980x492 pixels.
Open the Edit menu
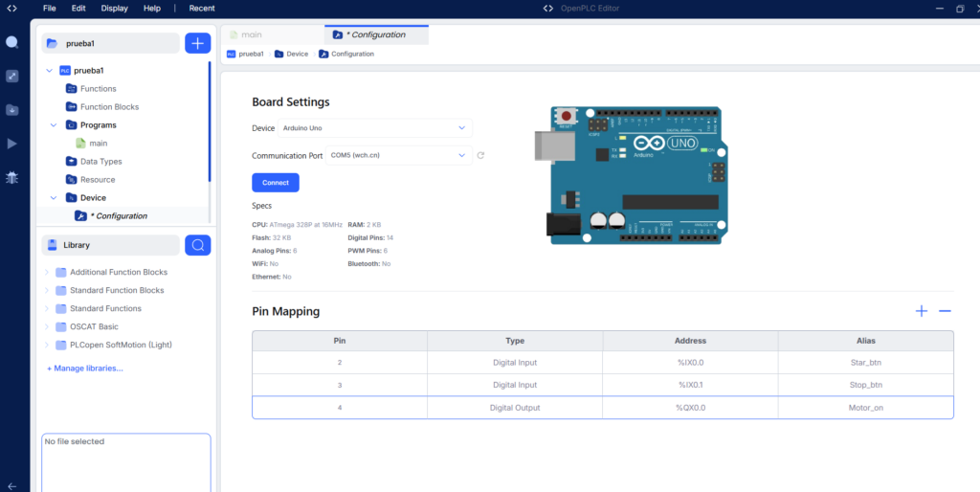point(78,8)
